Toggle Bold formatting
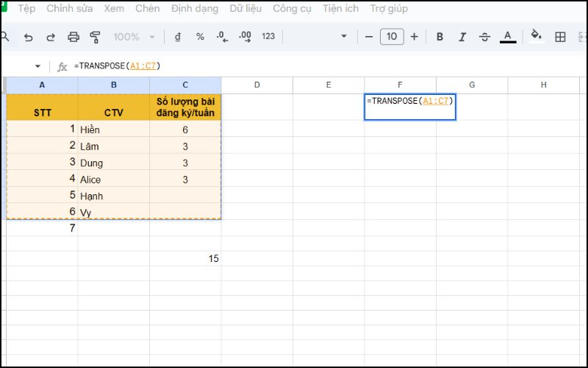 pos(440,37)
